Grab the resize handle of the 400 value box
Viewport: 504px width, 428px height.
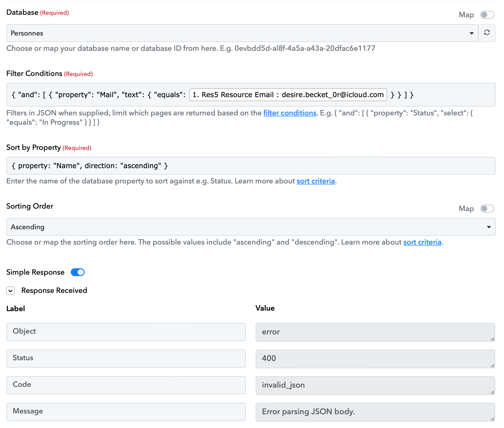pos(492,366)
